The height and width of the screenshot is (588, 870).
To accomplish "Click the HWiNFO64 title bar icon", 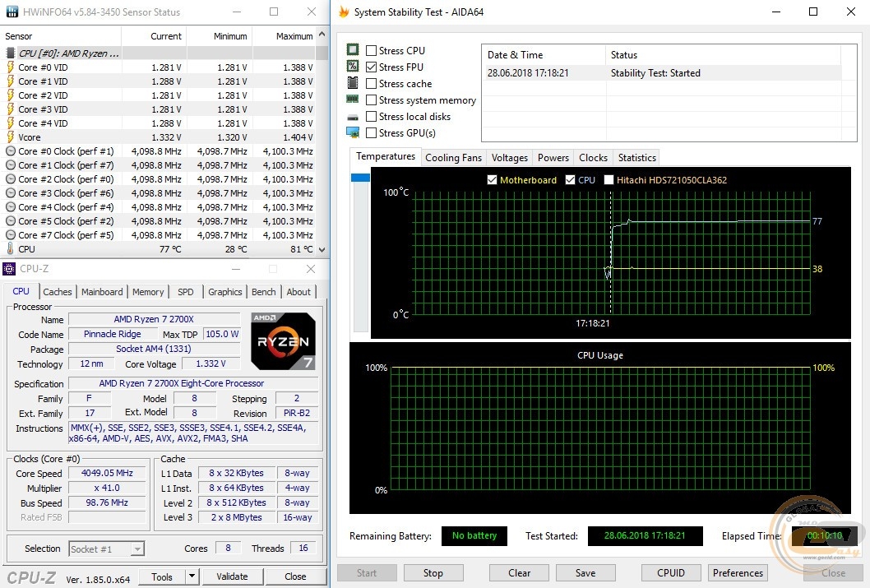I will point(12,12).
